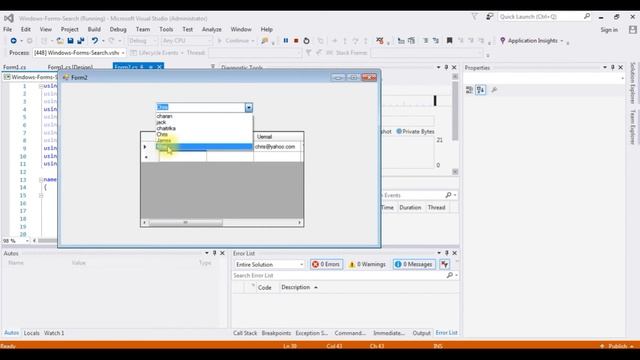Click the error list filter icon
The width and height of the screenshot is (640, 360).
point(444,264)
